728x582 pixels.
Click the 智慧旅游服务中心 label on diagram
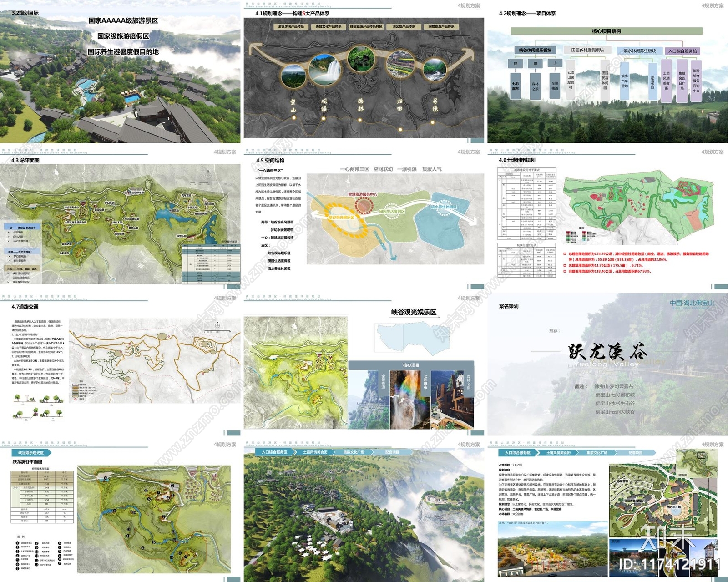[x=363, y=195]
